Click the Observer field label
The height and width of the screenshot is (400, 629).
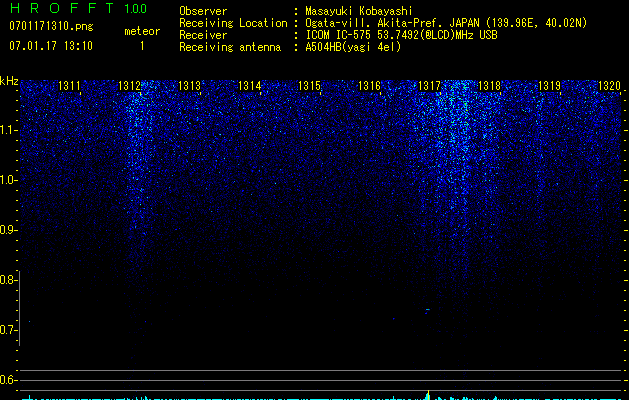pos(203,11)
